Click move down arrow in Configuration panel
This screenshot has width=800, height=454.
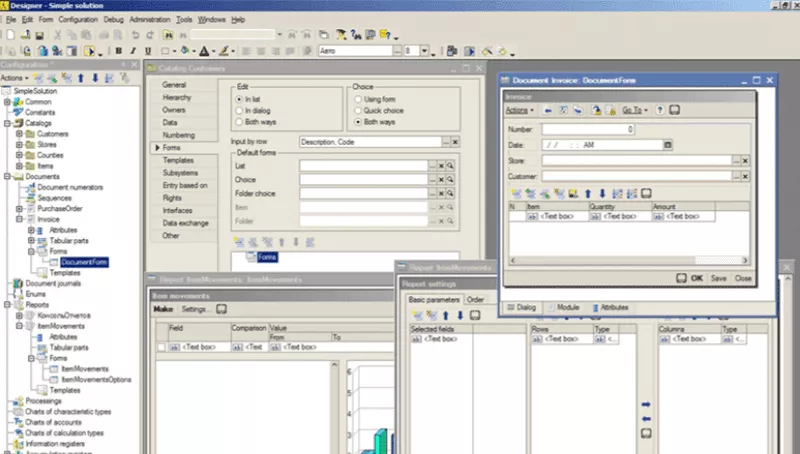pos(95,78)
